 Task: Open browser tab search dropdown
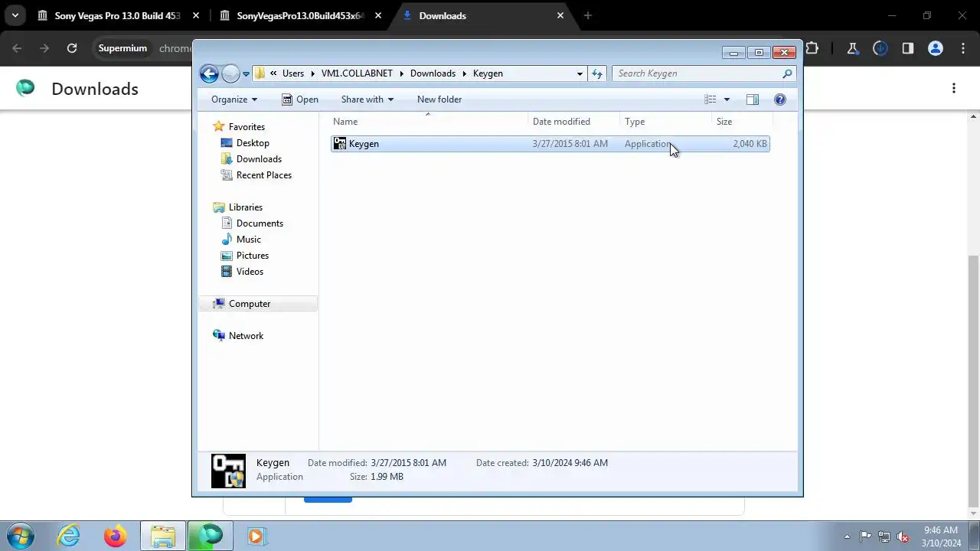point(15,15)
